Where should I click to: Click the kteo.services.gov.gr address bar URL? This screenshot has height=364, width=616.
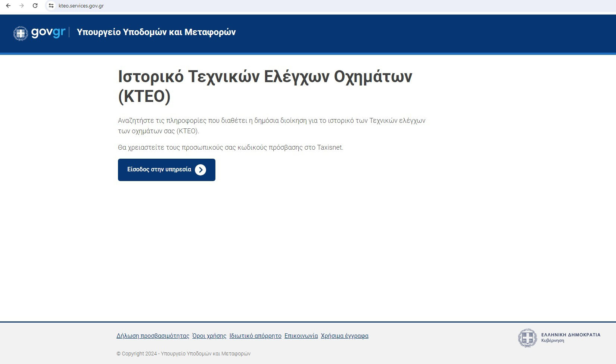(x=81, y=6)
